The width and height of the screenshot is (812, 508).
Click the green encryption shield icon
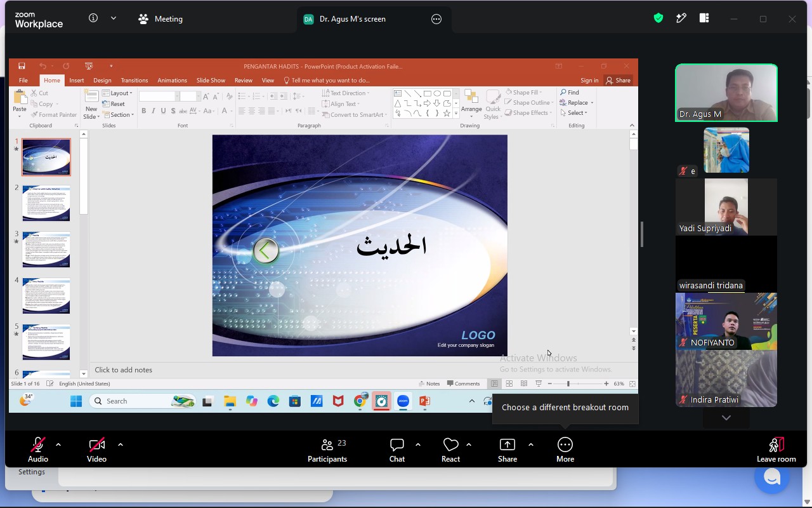pos(658,18)
